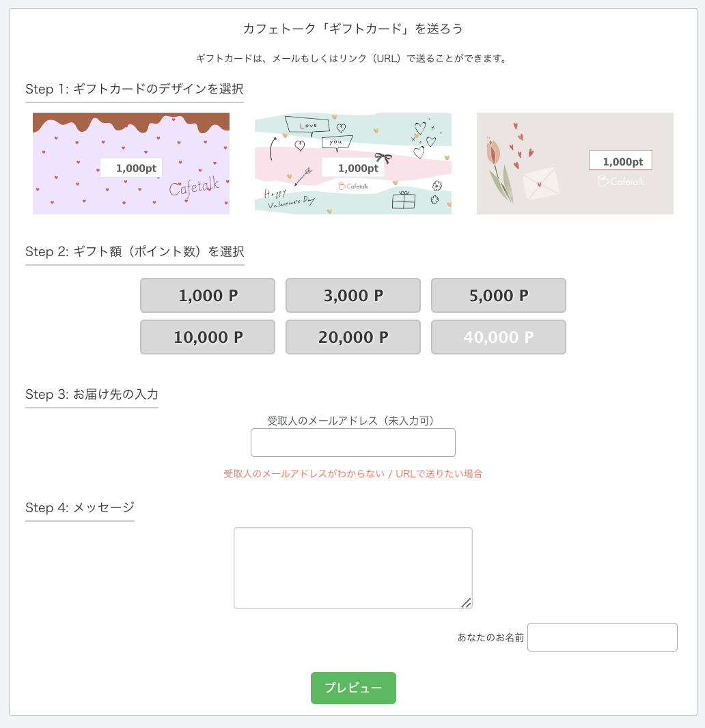The height and width of the screenshot is (728, 705).
Task: Click the your name input field
Action: coord(603,637)
